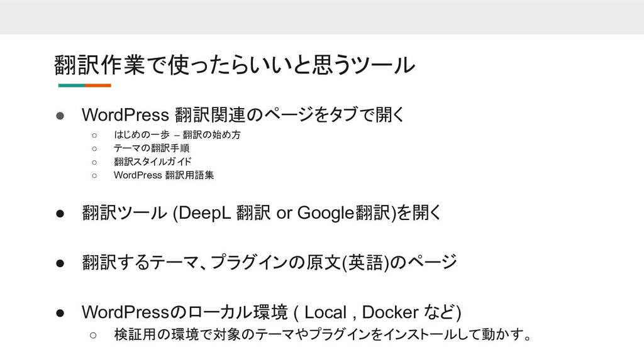Open the テーマの翻訳手順 link
The width and height of the screenshot is (644, 362).
click(x=152, y=148)
